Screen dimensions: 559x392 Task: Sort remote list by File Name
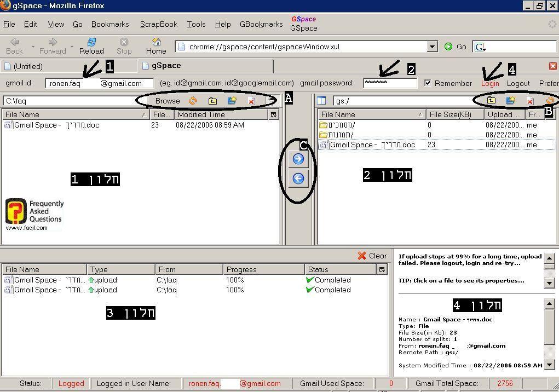372,114
